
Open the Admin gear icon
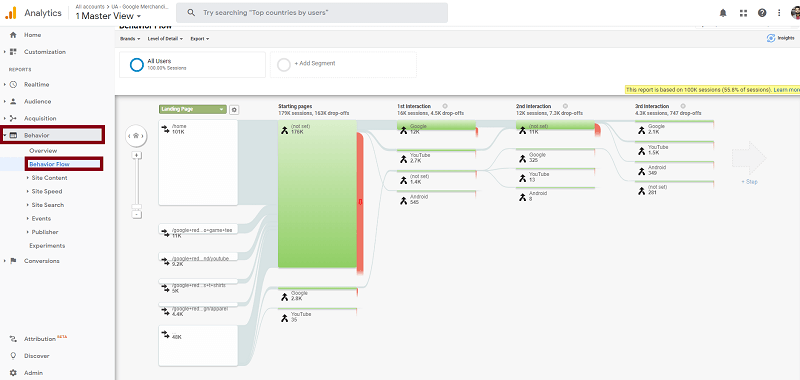tap(13, 373)
